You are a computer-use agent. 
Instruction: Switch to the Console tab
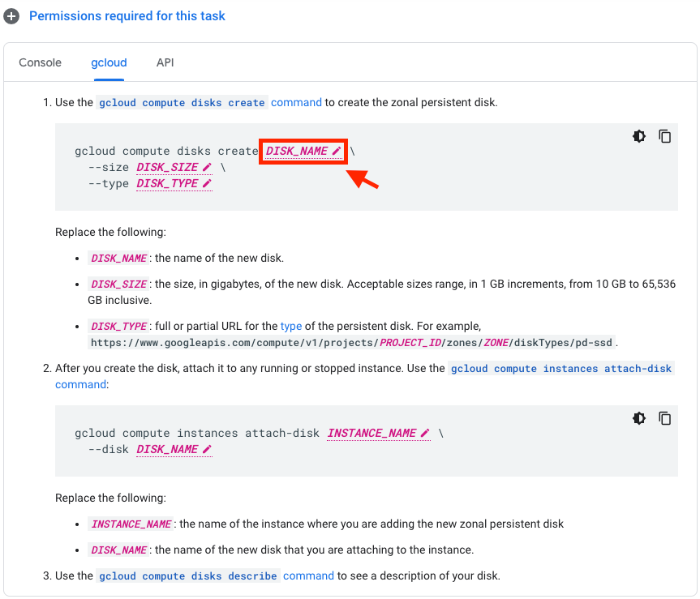click(41, 62)
